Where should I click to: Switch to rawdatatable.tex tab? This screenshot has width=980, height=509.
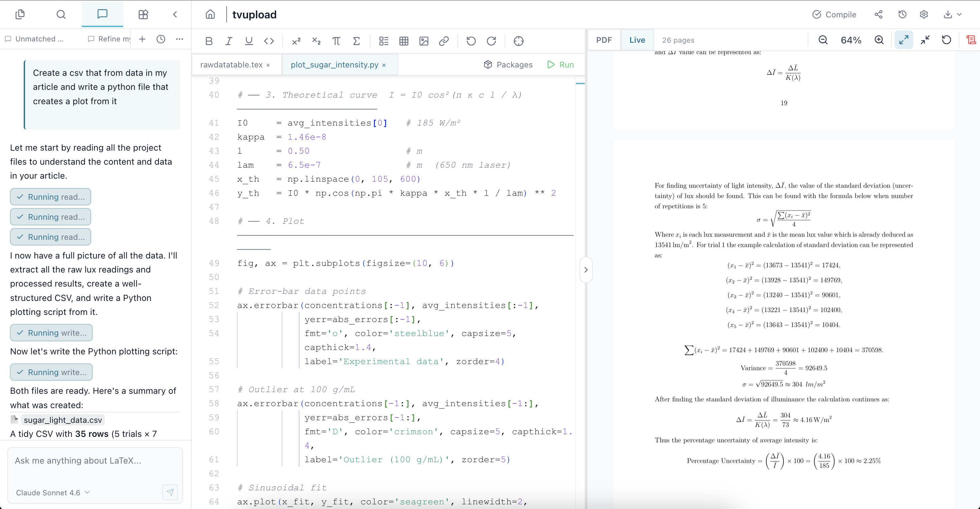click(x=231, y=65)
